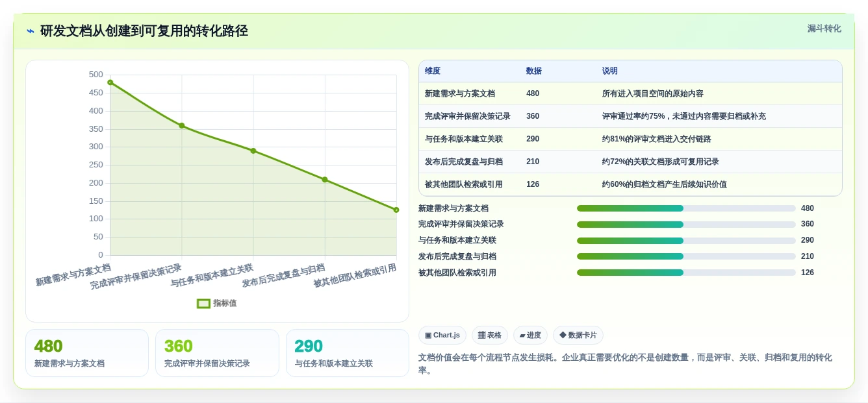Select the 进度 tag chip
The width and height of the screenshot is (868, 403).
530,335
